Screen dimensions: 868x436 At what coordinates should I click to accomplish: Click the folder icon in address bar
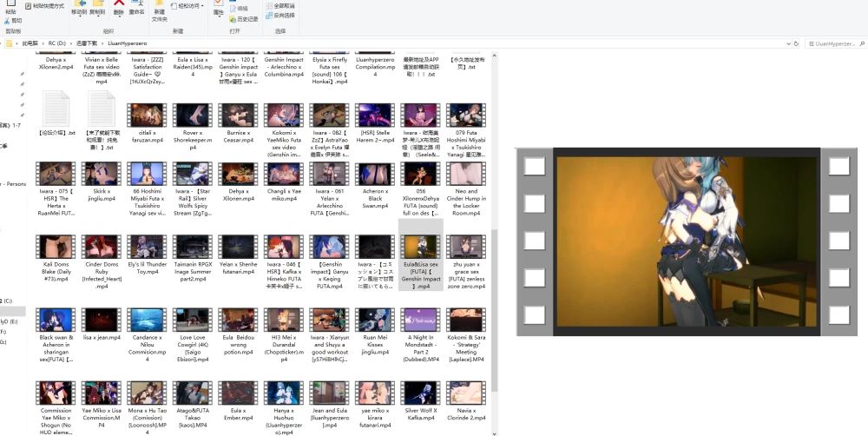(10, 43)
